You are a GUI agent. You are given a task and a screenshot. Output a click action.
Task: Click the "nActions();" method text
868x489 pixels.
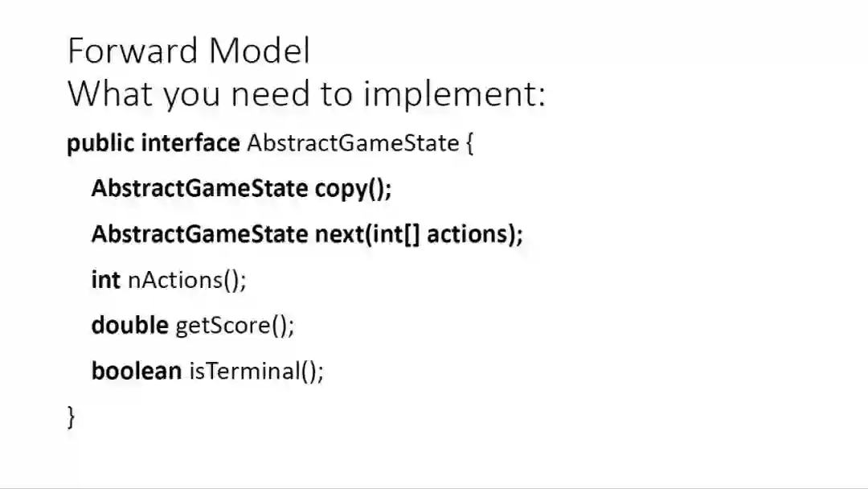tap(186, 280)
